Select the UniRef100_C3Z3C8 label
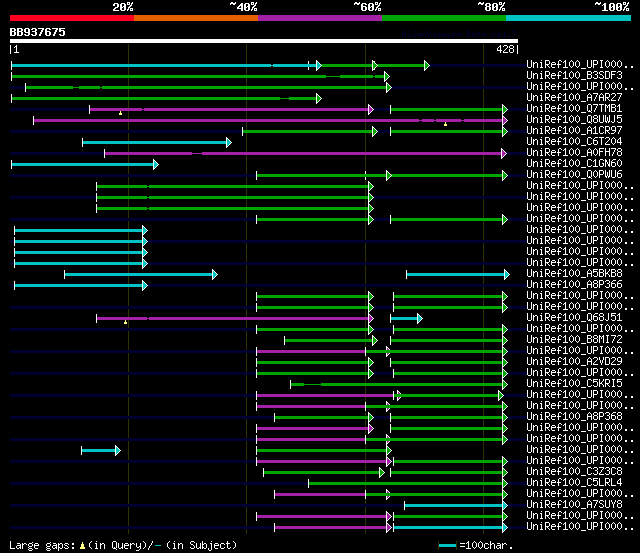Viewport: 640px width, 553px height. (574, 472)
